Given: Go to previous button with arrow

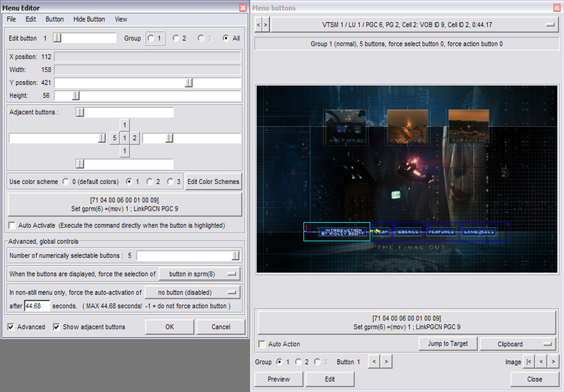Looking at the screenshot, I should pos(374,362).
